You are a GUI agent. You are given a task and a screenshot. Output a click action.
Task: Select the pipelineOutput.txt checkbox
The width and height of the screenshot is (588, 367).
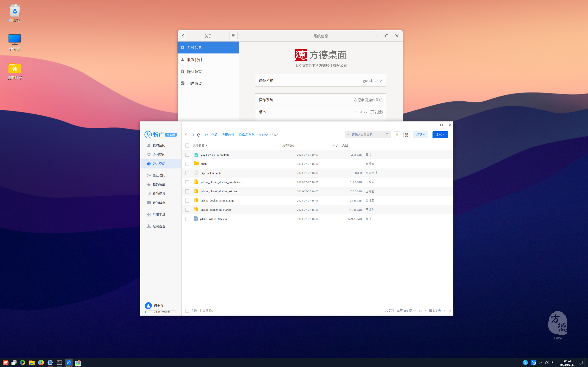pos(187,173)
